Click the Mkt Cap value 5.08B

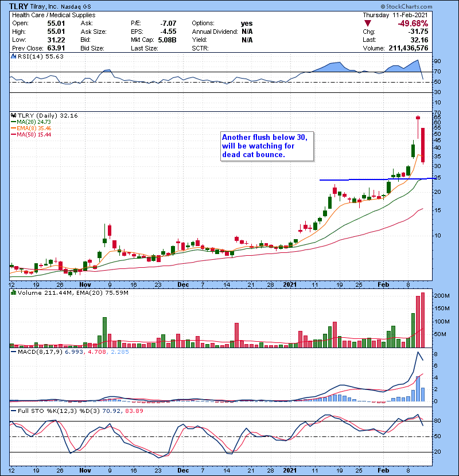click(167, 40)
